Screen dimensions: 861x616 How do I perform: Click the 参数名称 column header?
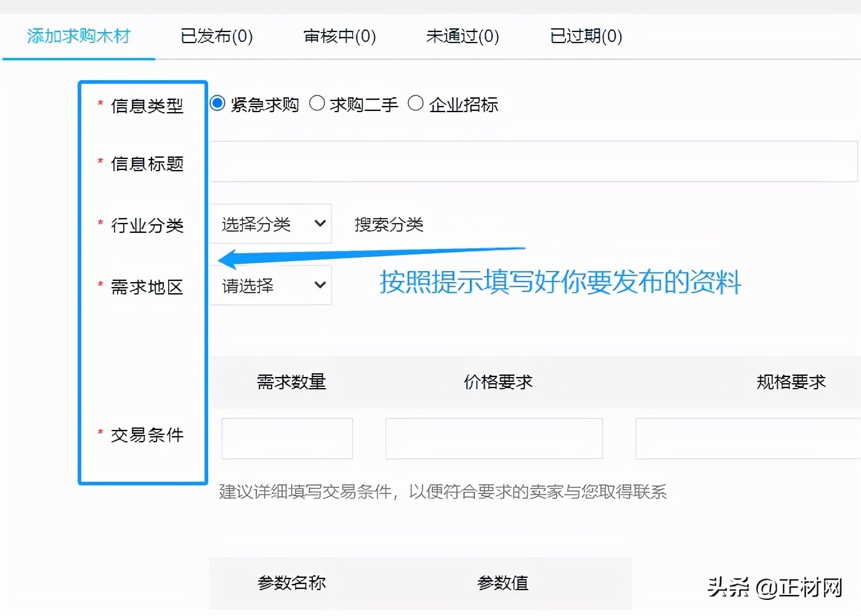click(x=291, y=583)
